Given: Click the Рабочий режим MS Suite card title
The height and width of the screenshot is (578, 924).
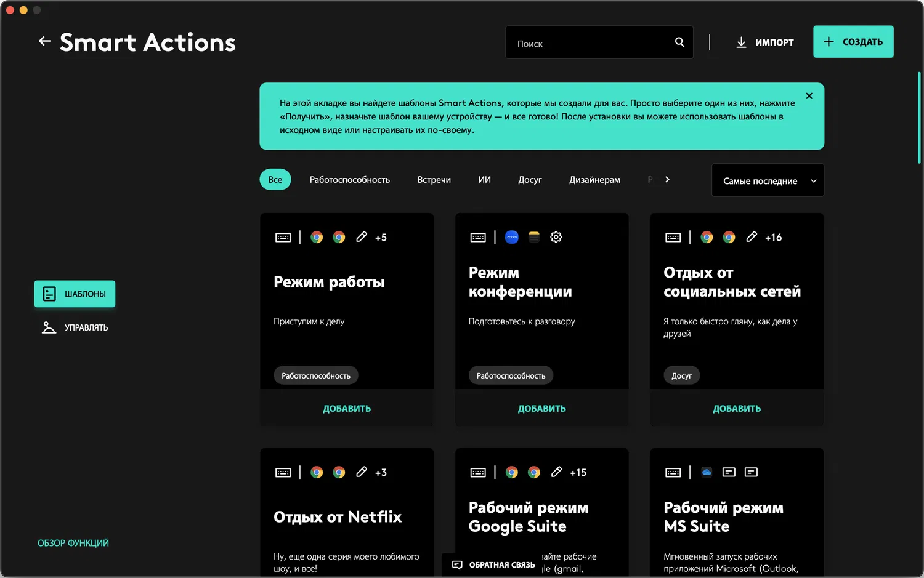Looking at the screenshot, I should [x=724, y=517].
